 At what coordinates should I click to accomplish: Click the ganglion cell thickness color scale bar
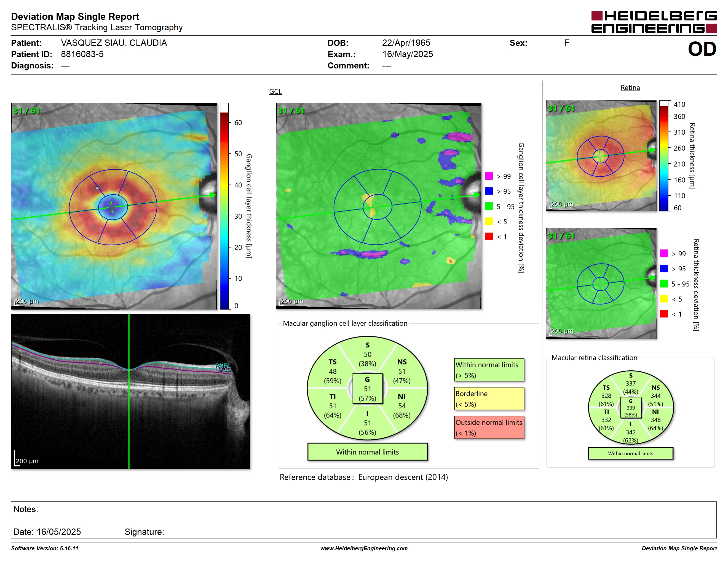pos(224,206)
